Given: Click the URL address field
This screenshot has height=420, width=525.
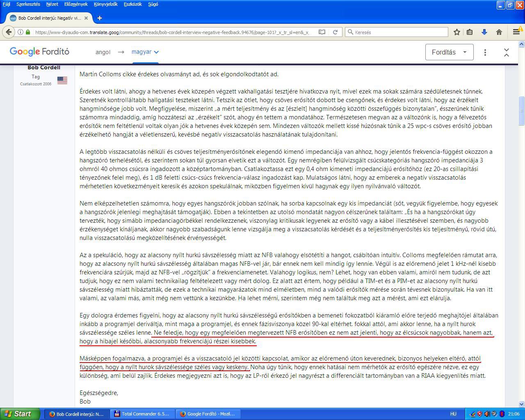Looking at the screenshot, I should coord(172,32).
